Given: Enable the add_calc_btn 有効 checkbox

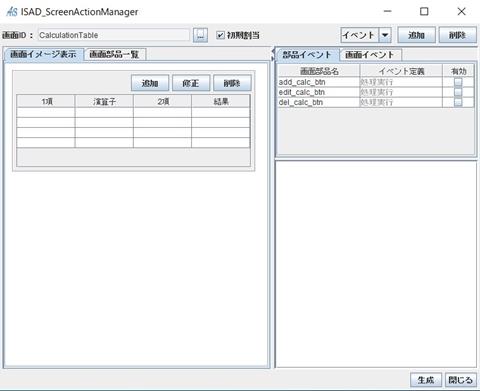Looking at the screenshot, I should pos(458,82).
